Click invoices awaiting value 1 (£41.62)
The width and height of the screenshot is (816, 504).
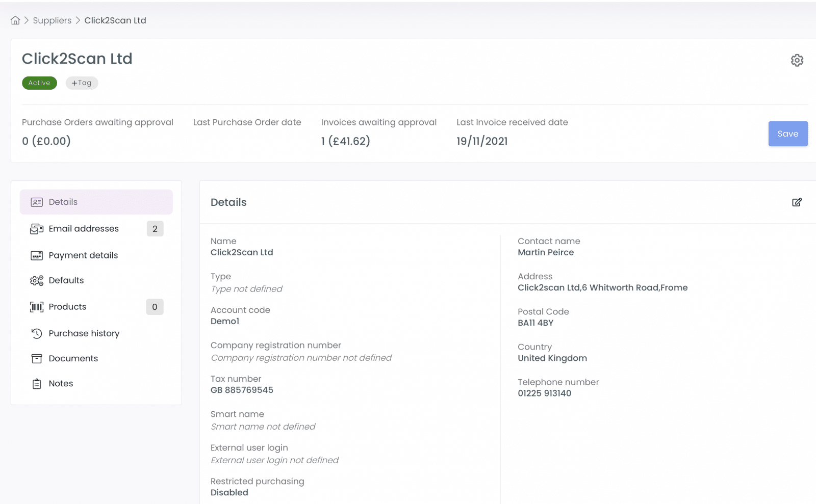346,141
